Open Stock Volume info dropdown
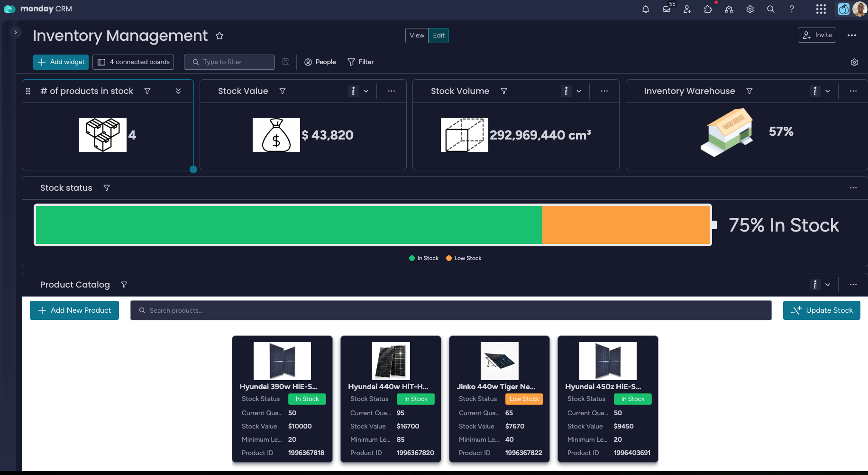 click(572, 91)
